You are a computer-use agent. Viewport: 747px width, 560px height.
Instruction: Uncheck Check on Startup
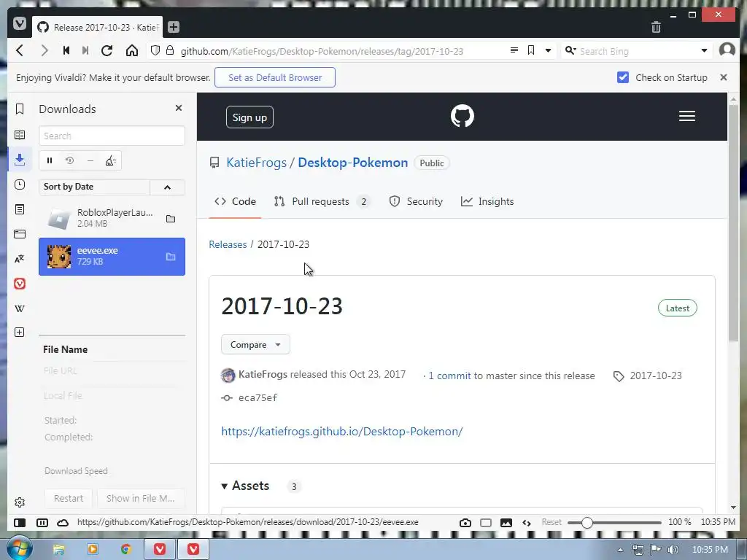pyautogui.click(x=623, y=77)
